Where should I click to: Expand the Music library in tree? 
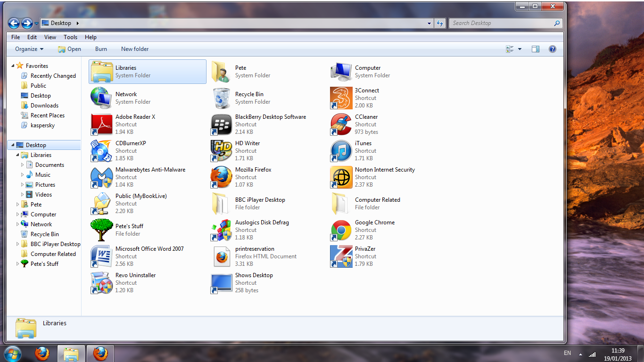click(x=23, y=175)
